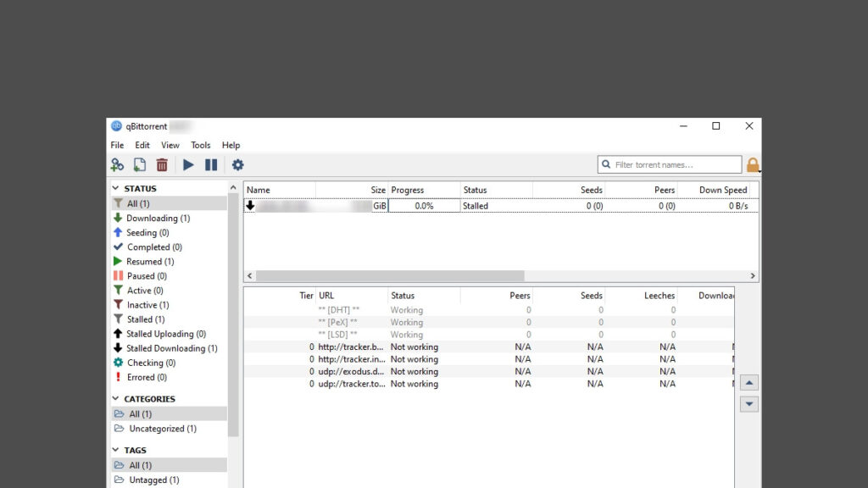Screen dimensions: 868x488
Task: Click the Add Torrent Link toolbar icon
Action: click(117, 164)
